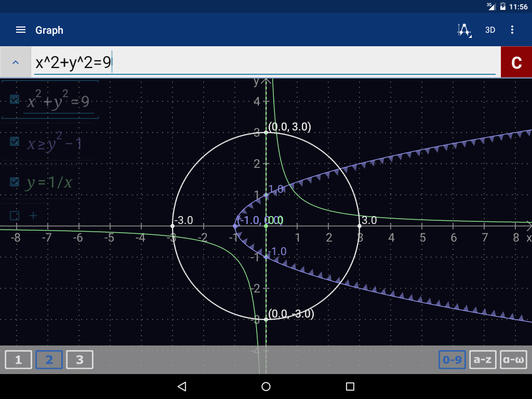Switch keyboard to Greek α-ω letters

(513, 360)
